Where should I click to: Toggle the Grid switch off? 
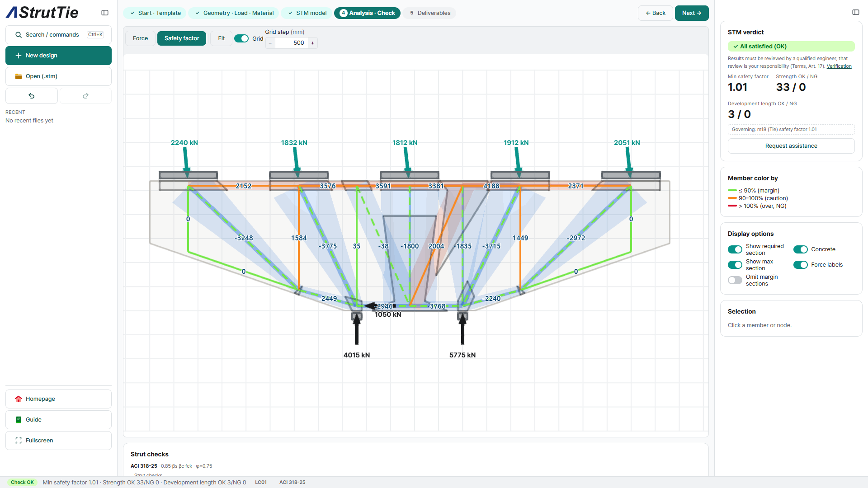[241, 38]
